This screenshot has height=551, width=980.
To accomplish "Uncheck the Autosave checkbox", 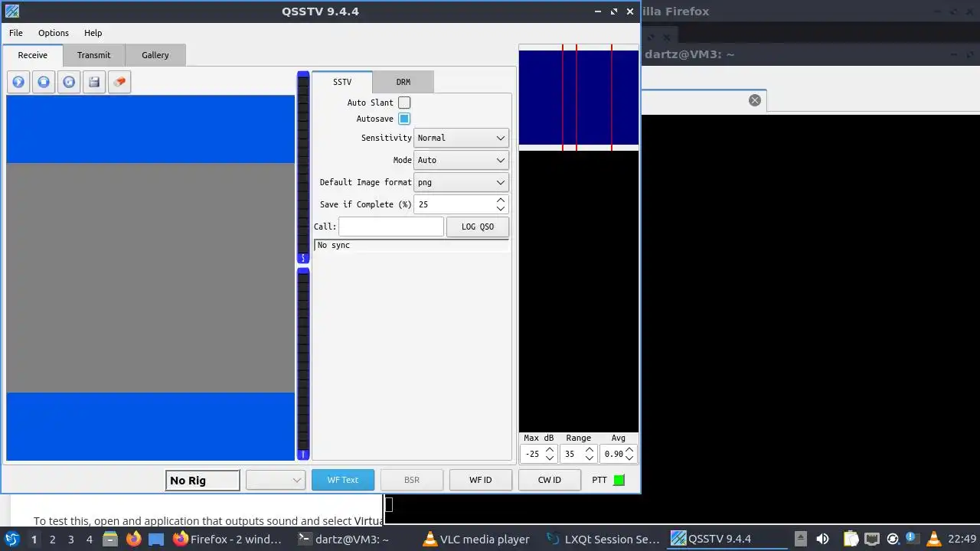I will (x=404, y=119).
